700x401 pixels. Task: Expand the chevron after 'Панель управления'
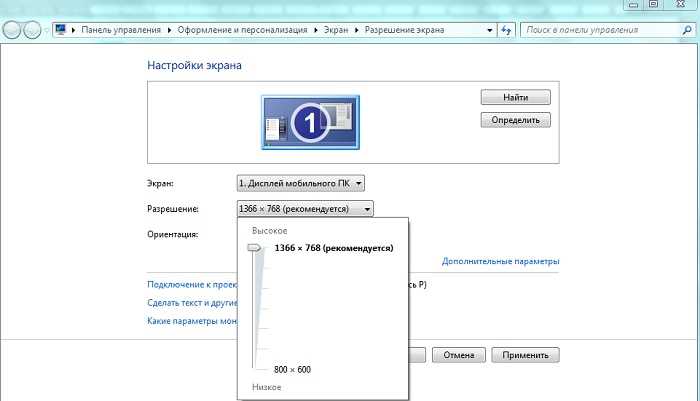tap(170, 30)
